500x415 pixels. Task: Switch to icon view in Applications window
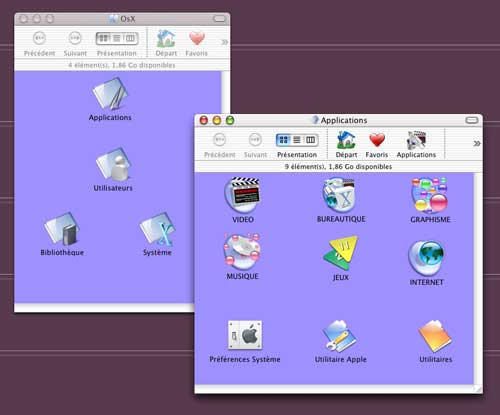tap(283, 140)
